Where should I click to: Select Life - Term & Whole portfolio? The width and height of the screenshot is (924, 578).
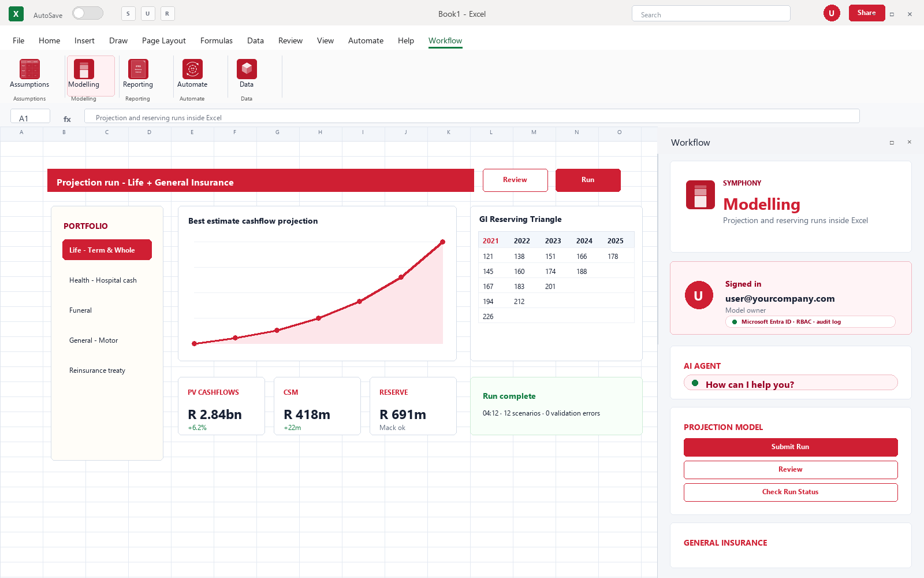(107, 250)
